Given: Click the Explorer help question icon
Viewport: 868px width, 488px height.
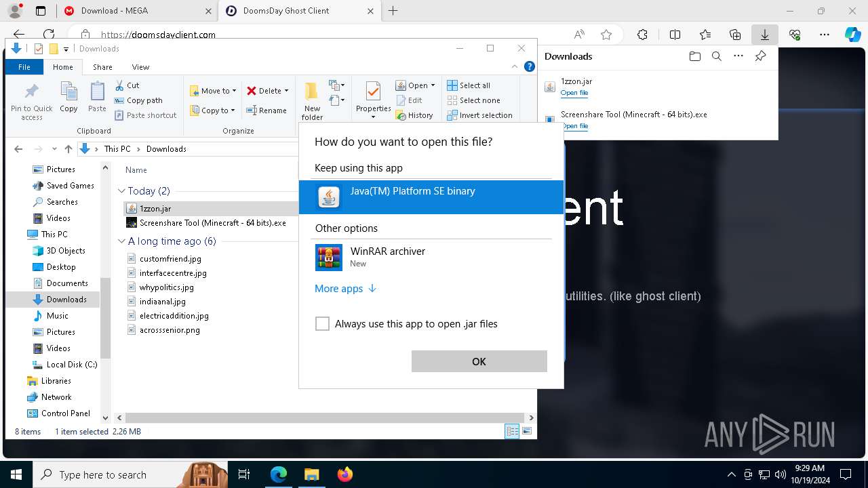Looking at the screenshot, I should point(530,66).
